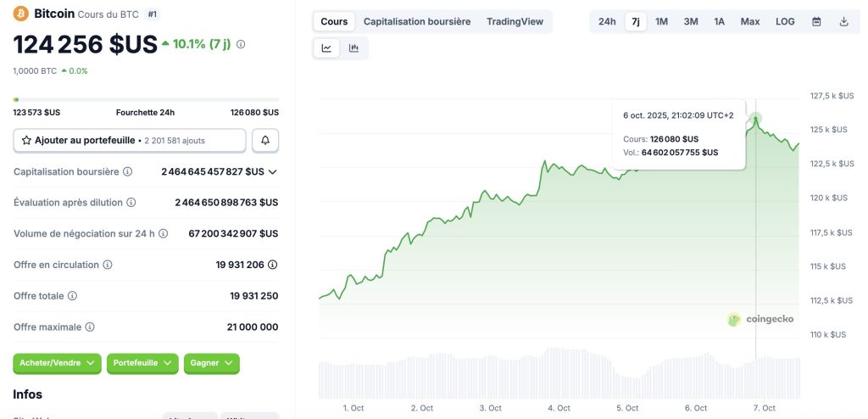This screenshot has width=868, height=419.
Task: Select the 1M time range
Action: point(662,21)
